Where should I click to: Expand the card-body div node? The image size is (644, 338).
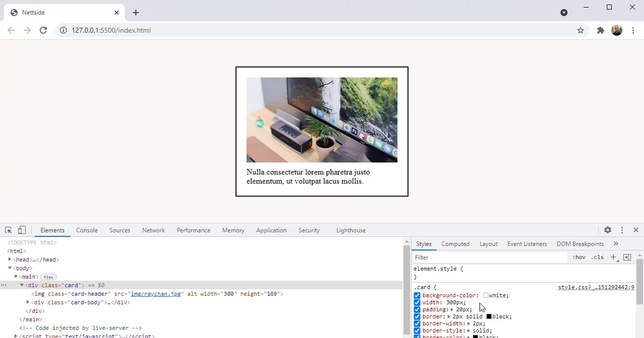coord(28,303)
